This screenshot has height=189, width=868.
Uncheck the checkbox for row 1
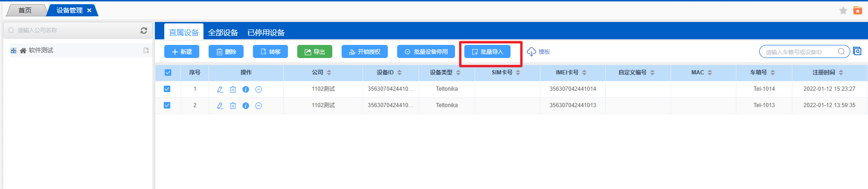point(167,89)
